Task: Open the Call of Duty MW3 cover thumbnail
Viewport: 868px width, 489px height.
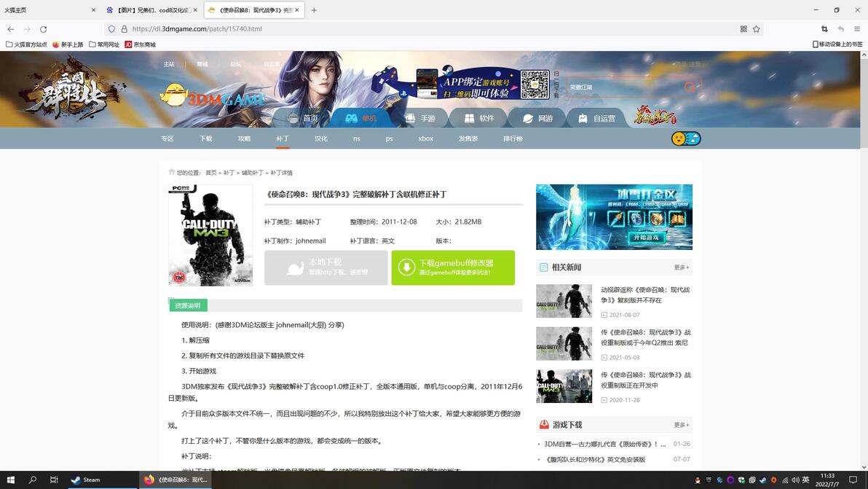Action: coord(210,235)
